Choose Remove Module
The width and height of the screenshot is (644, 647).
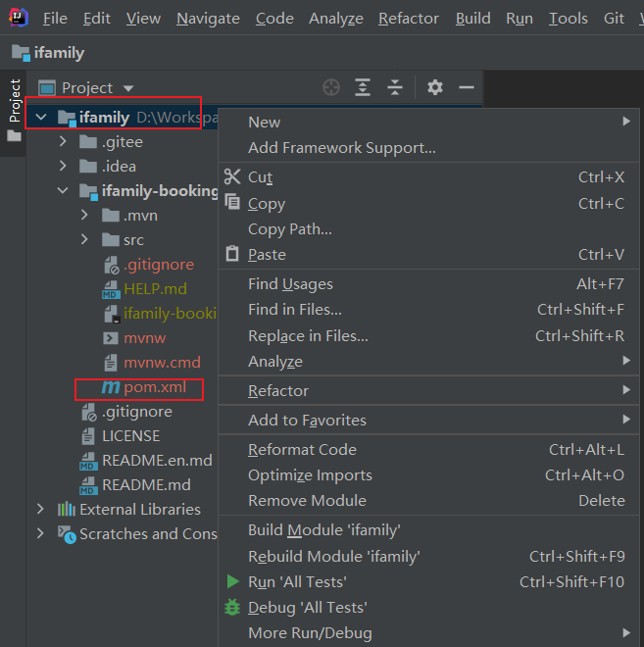coord(428,500)
